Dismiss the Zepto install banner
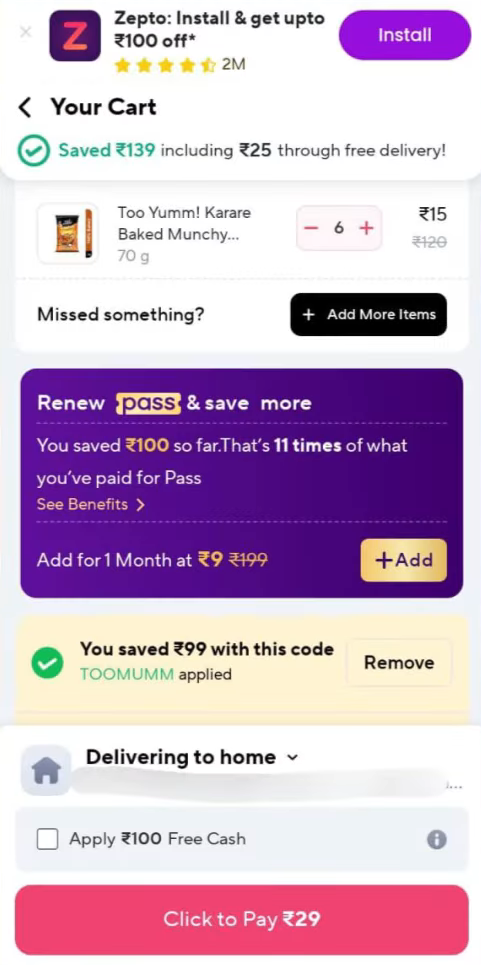Screen dimensions: 481x965 coord(25,32)
